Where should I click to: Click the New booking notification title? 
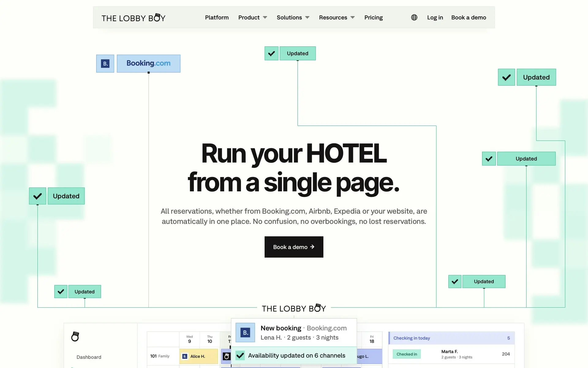point(281,328)
